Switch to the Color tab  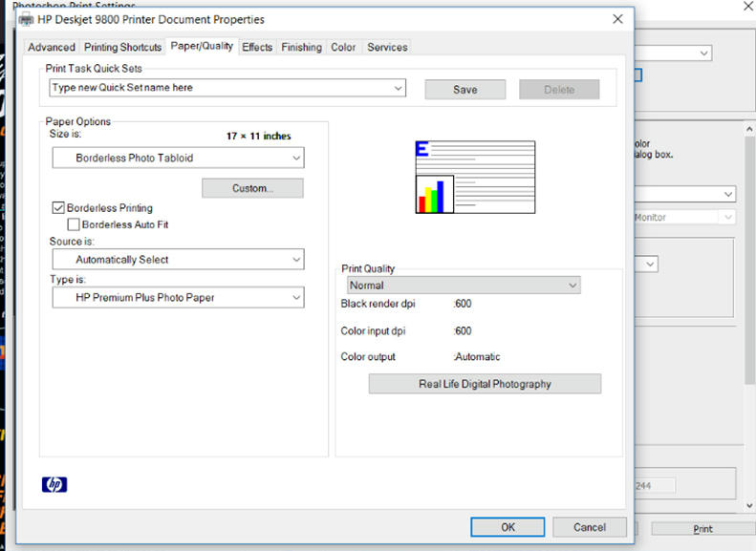click(x=343, y=48)
